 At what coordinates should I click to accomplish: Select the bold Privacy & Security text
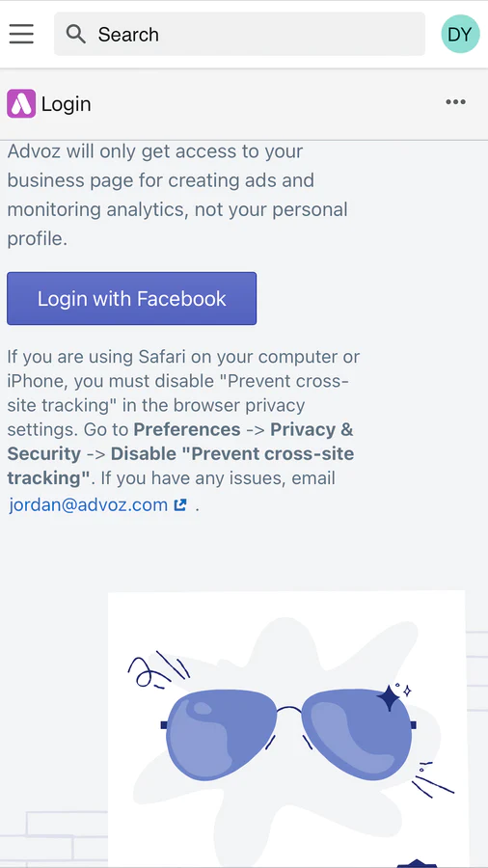(180, 442)
